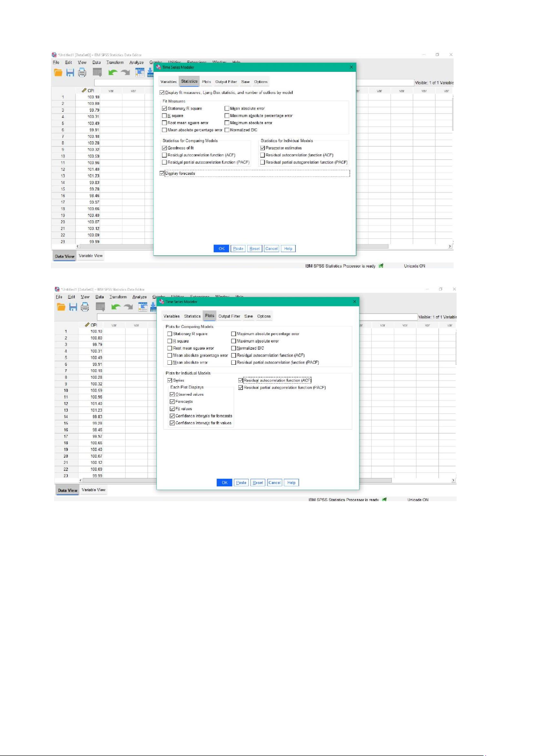The height and width of the screenshot is (756, 535).
Task: Switch to Variable View behind the Statistics dialog
Action: 91,256
